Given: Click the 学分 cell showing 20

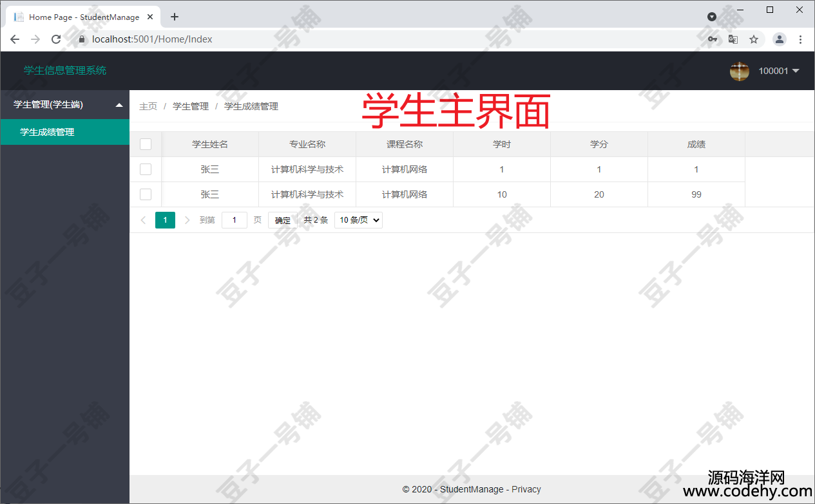Looking at the screenshot, I should tap(599, 194).
